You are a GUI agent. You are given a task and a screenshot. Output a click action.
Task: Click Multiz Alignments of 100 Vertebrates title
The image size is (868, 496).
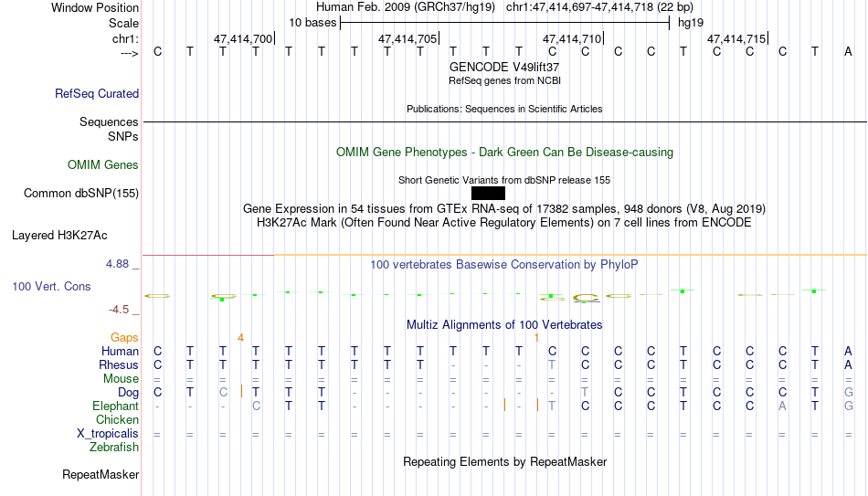coord(504,325)
